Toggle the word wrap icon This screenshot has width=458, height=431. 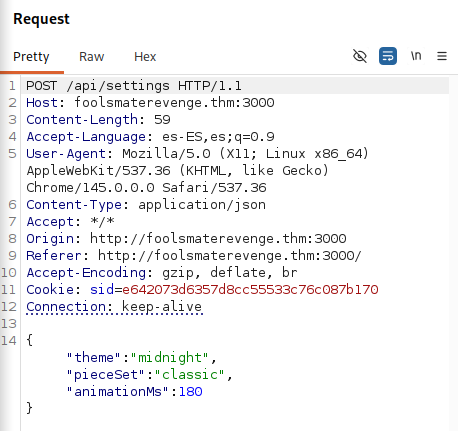388,56
